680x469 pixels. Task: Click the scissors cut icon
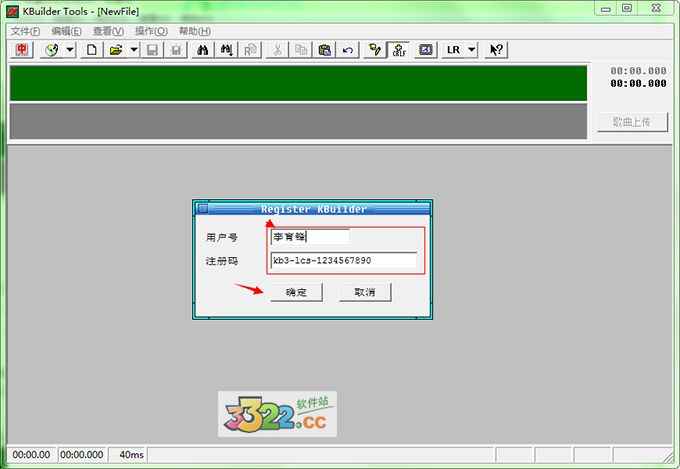click(277, 50)
